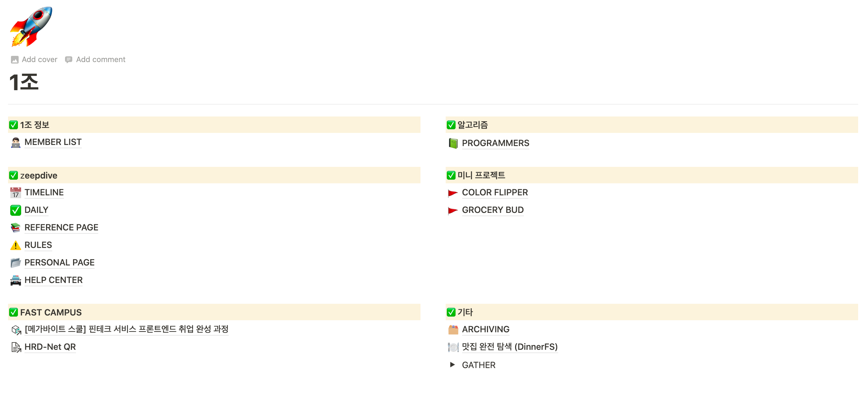
Task: Click the police car icon beside HELP CENTER
Action: pyautogui.click(x=15, y=280)
